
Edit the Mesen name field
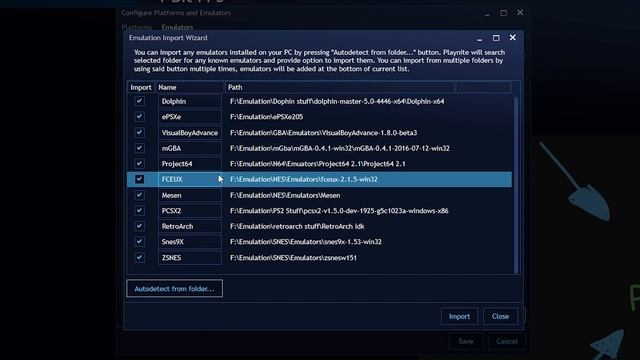190,195
